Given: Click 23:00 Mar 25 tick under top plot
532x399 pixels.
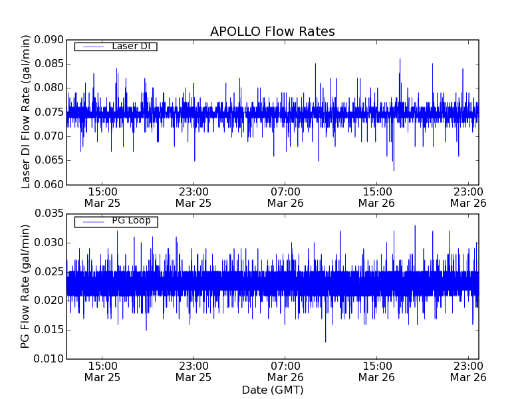Looking at the screenshot, I should pyautogui.click(x=194, y=197).
